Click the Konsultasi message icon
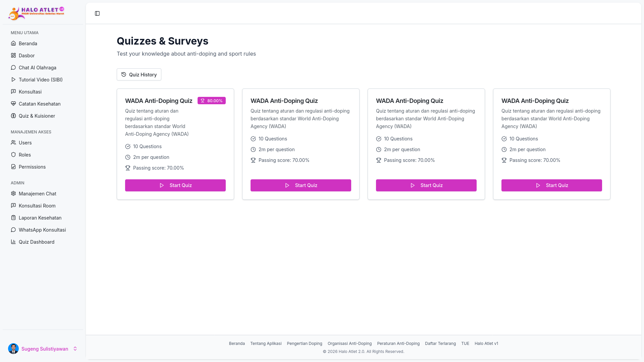 coord(13,92)
